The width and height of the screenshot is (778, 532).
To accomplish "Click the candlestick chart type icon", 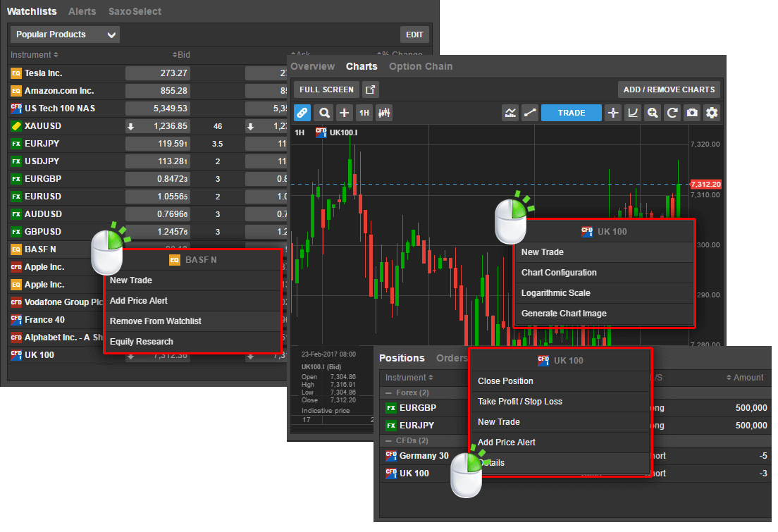I will click(384, 113).
